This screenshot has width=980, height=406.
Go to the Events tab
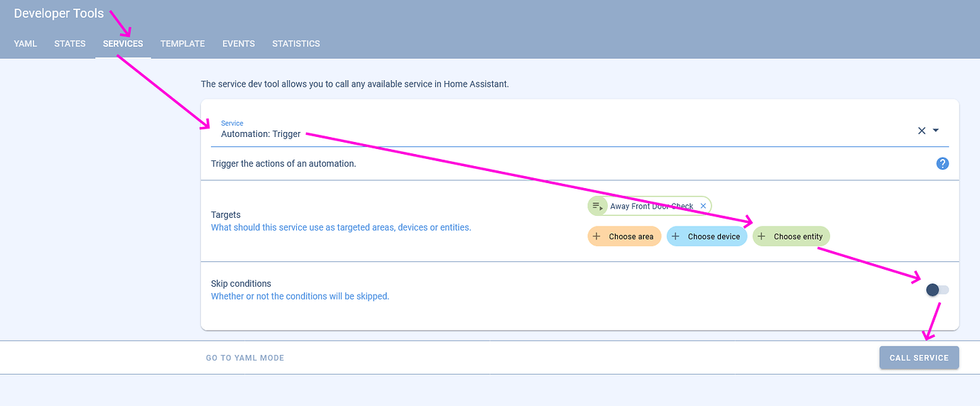tap(239, 43)
